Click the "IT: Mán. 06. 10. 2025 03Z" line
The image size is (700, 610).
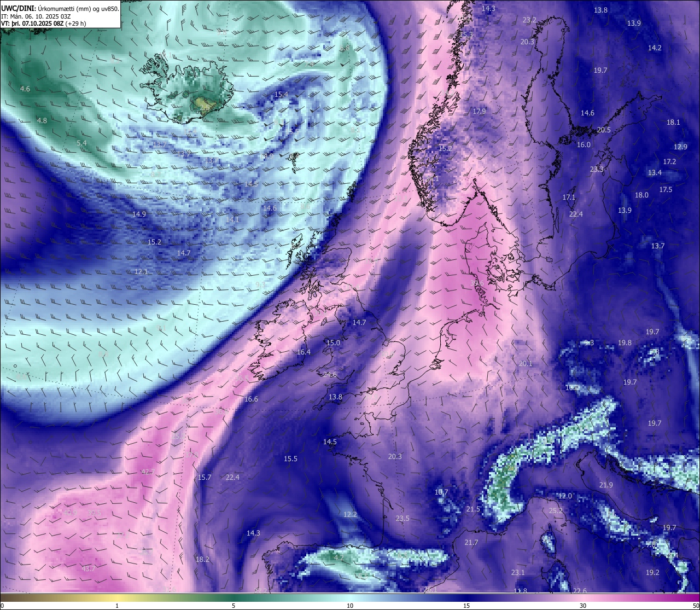point(37,16)
